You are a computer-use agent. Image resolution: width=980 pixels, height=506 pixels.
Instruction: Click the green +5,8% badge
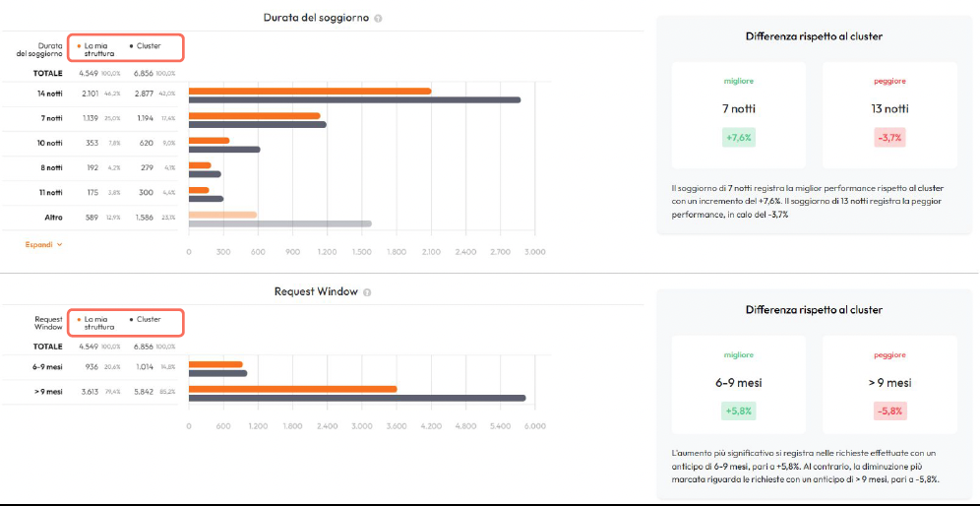[738, 411]
